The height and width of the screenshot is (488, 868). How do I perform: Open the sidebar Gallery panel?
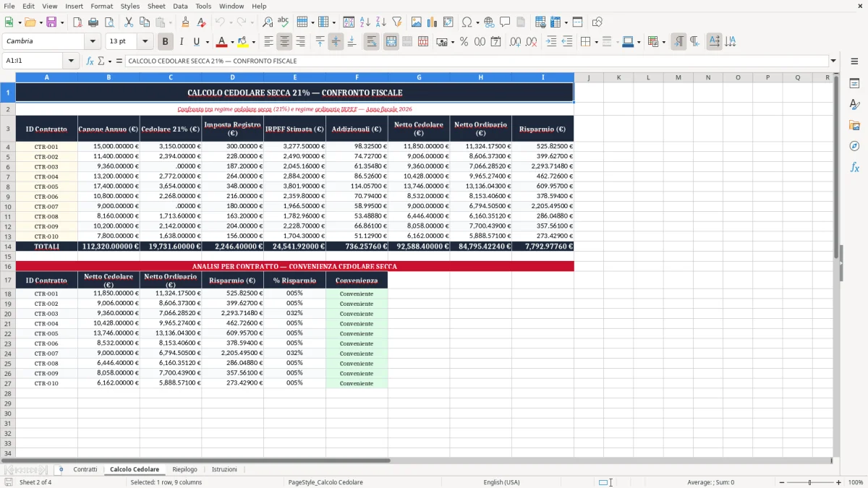pyautogui.click(x=854, y=125)
